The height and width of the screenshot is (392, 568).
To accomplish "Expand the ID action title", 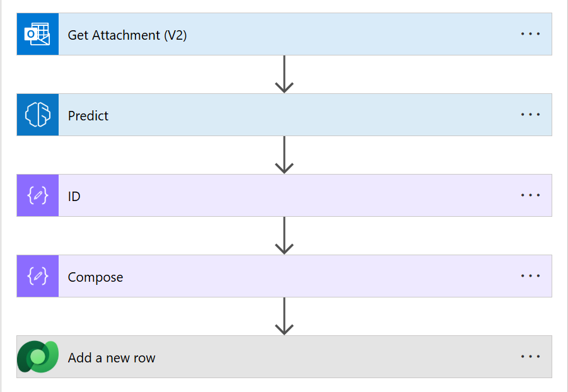I will (x=74, y=197).
